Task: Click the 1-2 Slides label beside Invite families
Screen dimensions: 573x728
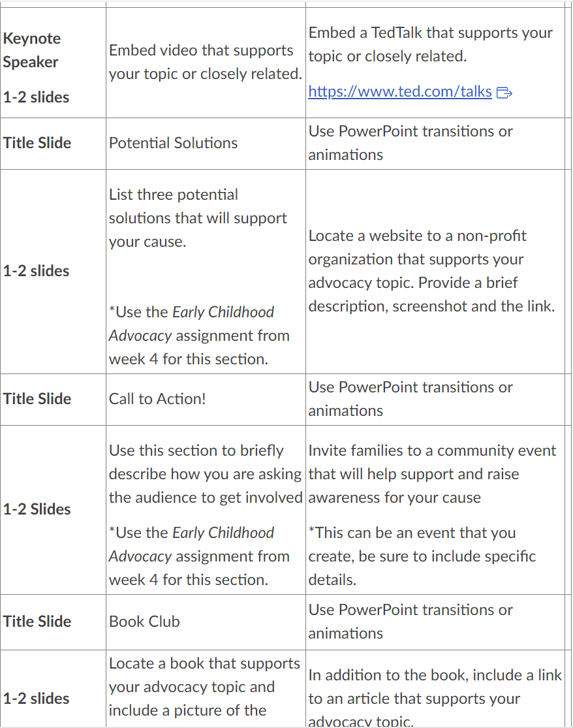Action: click(x=37, y=509)
